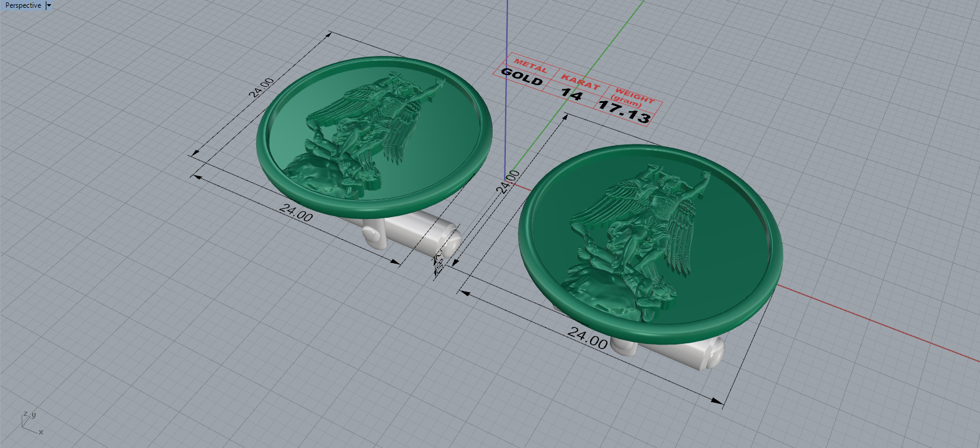Select the WEIGHT (gram) header text

point(633,98)
